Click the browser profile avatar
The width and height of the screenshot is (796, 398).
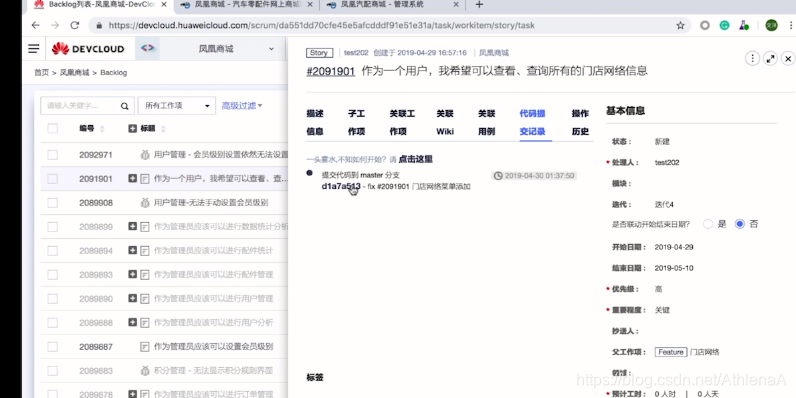(771, 25)
